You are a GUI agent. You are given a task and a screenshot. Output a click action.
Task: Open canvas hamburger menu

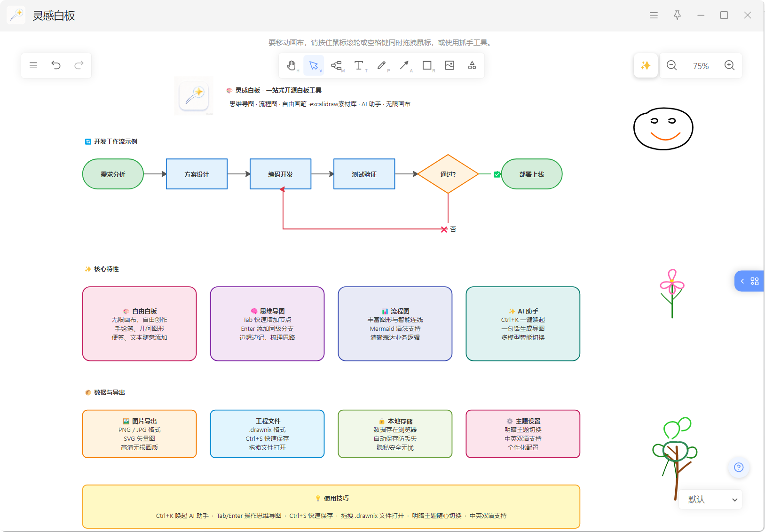[x=33, y=65]
